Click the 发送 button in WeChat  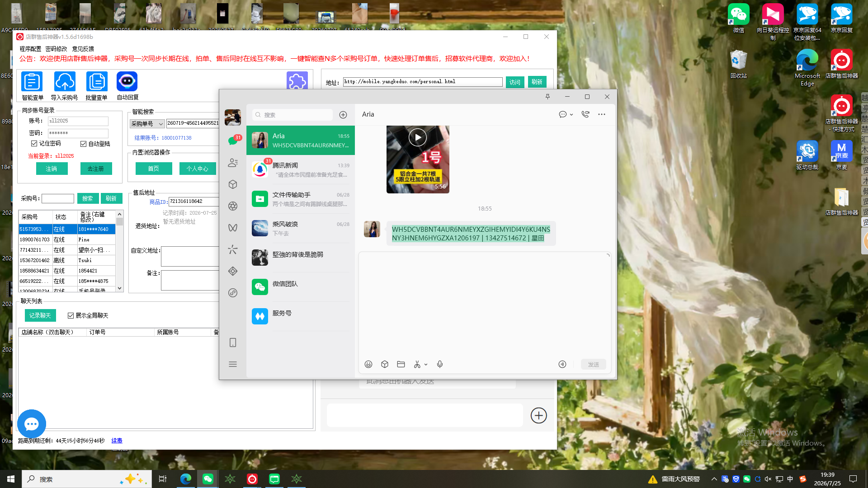pyautogui.click(x=593, y=364)
